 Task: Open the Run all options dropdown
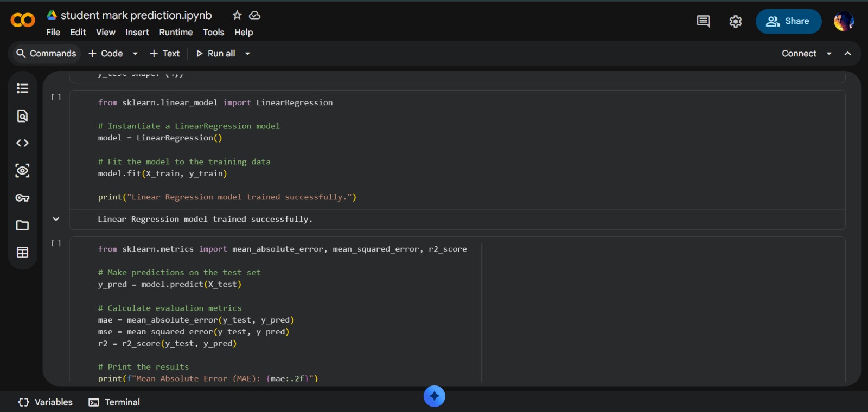point(247,54)
